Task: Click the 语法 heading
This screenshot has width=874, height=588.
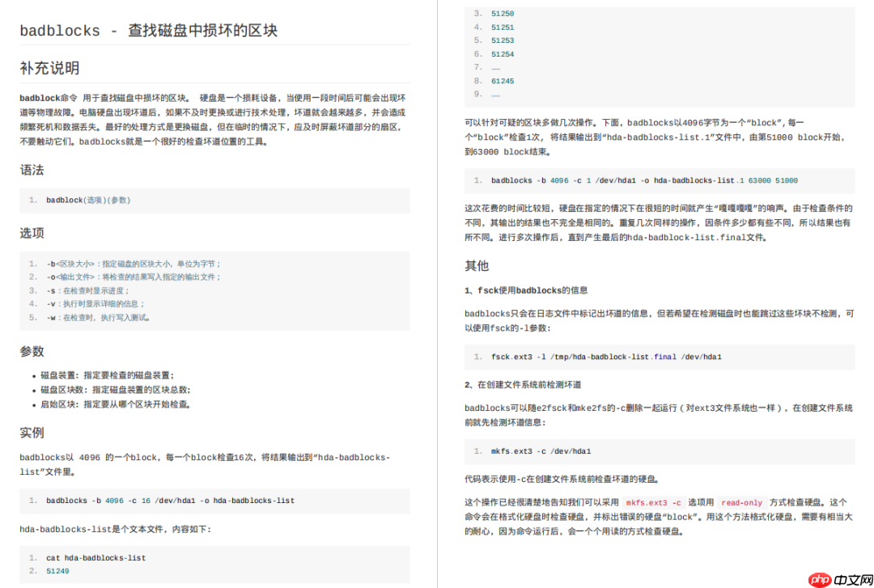Action: click(x=32, y=170)
